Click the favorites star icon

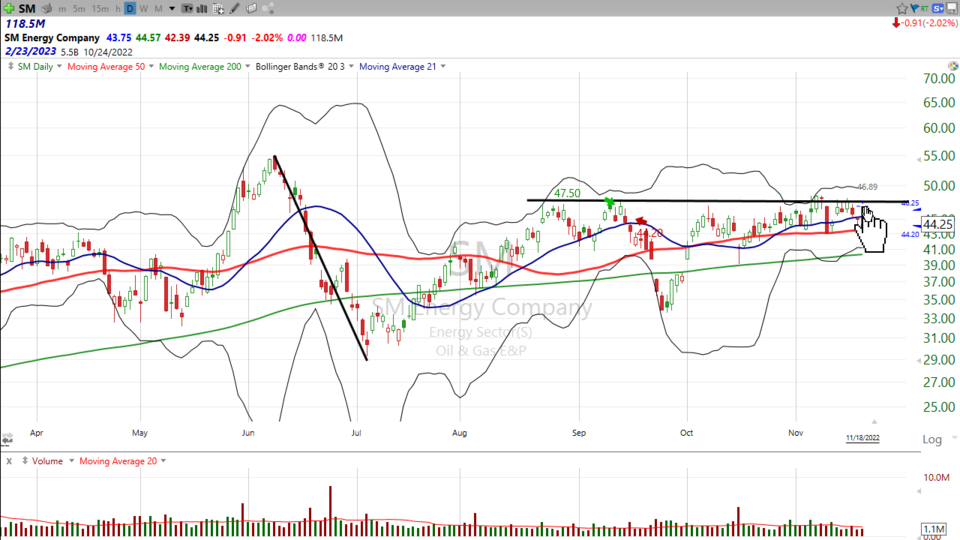[902, 8]
